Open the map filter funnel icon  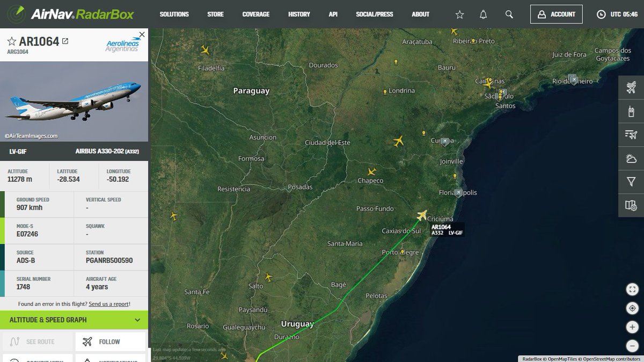tap(631, 182)
